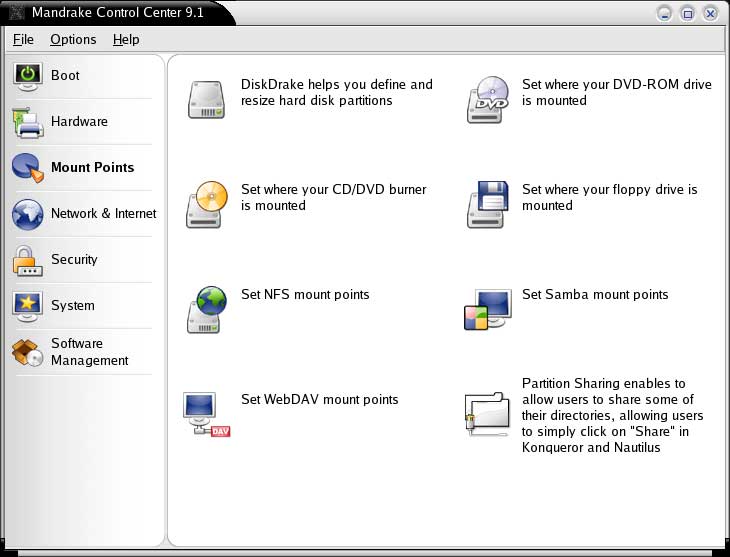Open the File menu
The width and height of the screenshot is (730, 557).
23,39
